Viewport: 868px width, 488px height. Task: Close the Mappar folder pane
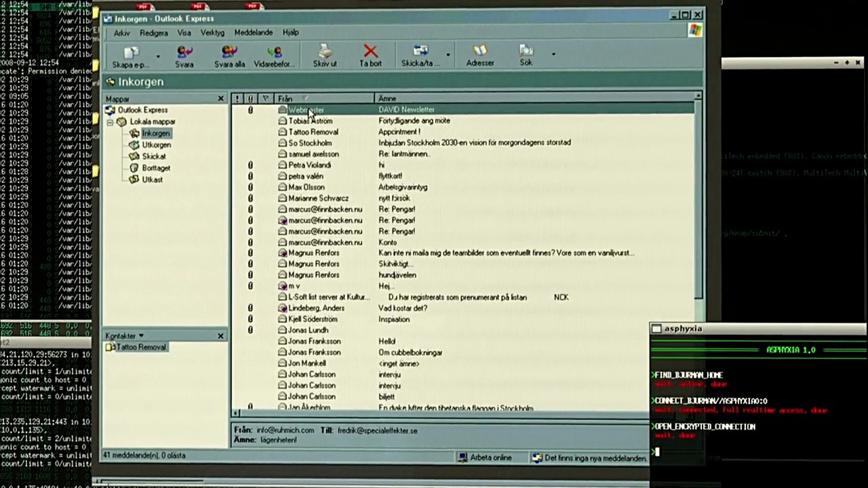click(x=220, y=99)
